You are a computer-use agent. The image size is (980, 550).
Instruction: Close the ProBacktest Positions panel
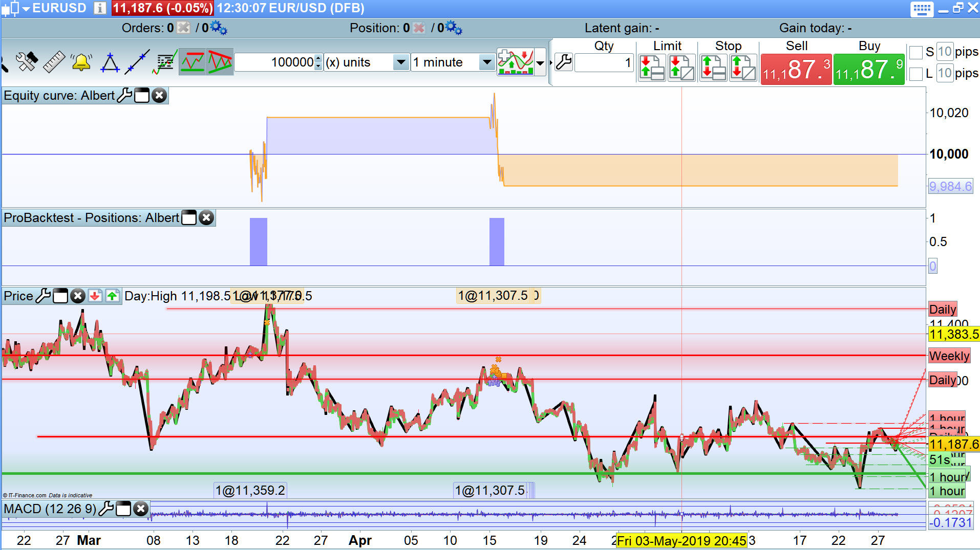coord(206,217)
